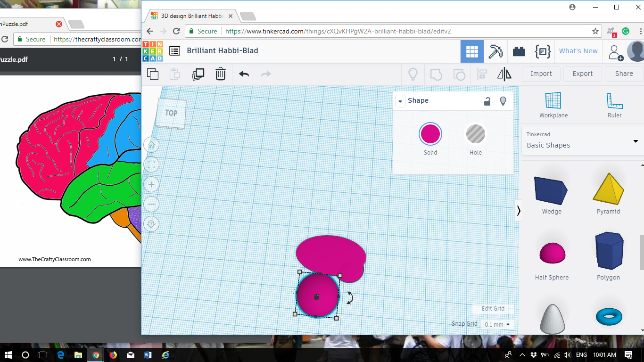
Task: Click Fit all in view icon
Action: click(x=151, y=165)
